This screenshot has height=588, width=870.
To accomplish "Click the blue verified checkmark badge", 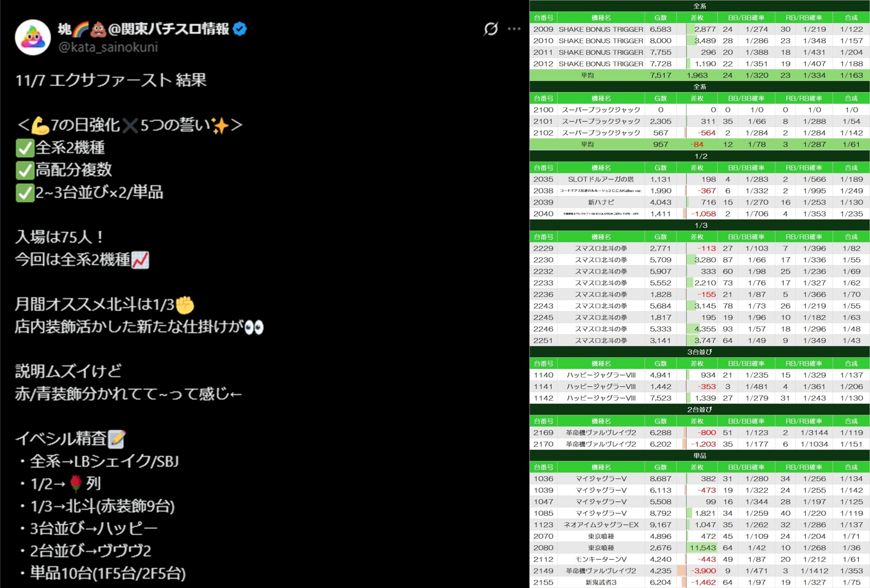I will (x=239, y=29).
